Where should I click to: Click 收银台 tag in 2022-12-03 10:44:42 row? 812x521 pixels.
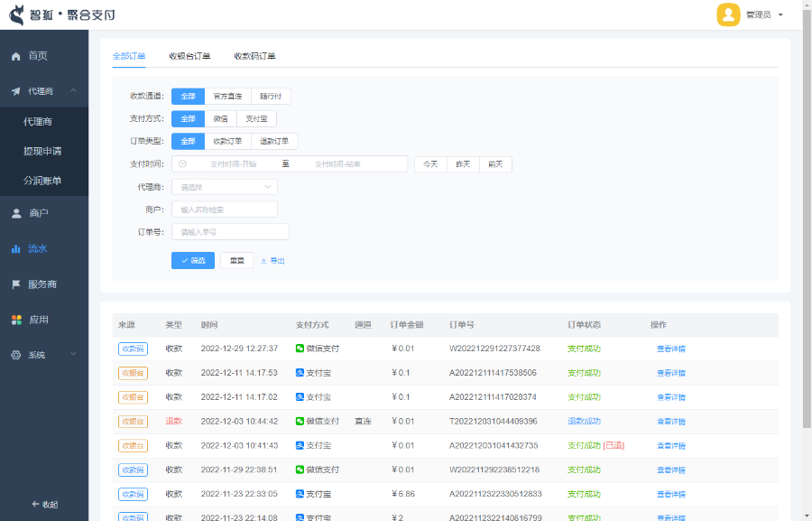click(x=134, y=422)
